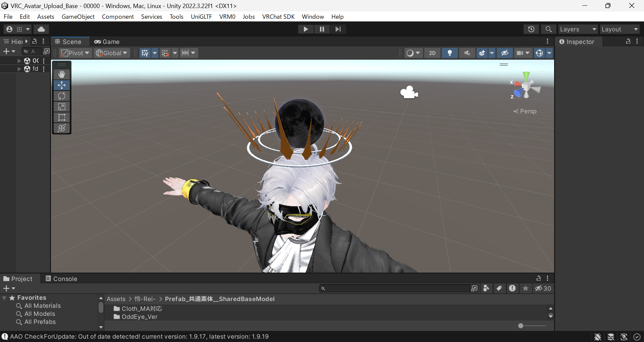Screen dimensions: 644x342
Task: Open Project panel more options menu
Action: point(547,278)
